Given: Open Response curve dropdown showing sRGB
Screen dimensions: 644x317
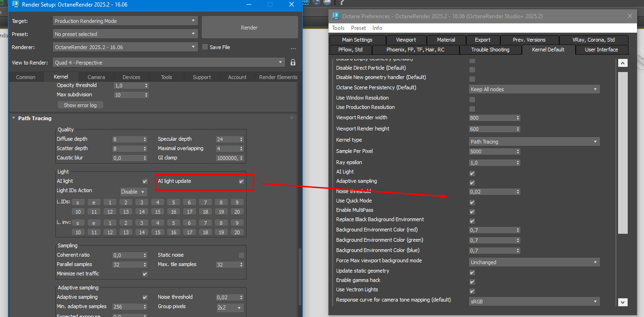Looking at the screenshot, I should pyautogui.click(x=534, y=302).
